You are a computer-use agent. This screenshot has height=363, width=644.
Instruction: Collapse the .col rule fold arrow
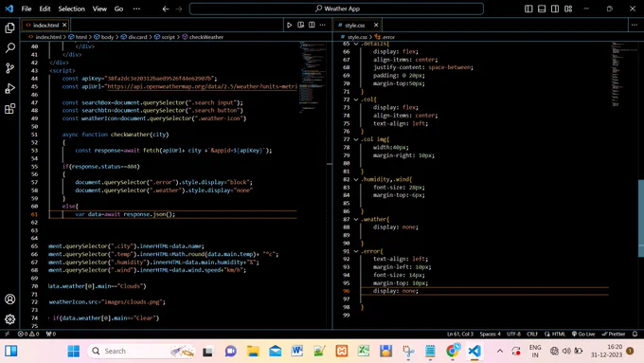coord(356,100)
